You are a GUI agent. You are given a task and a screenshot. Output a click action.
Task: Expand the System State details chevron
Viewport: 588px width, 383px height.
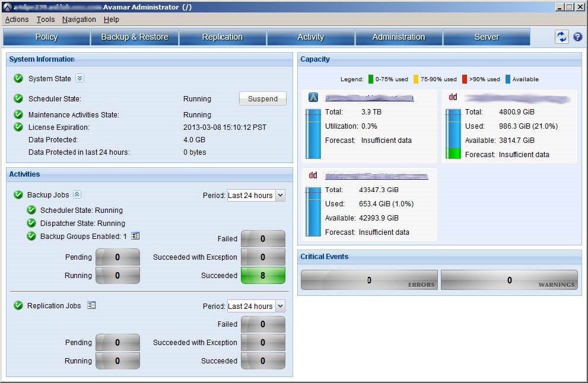point(80,78)
